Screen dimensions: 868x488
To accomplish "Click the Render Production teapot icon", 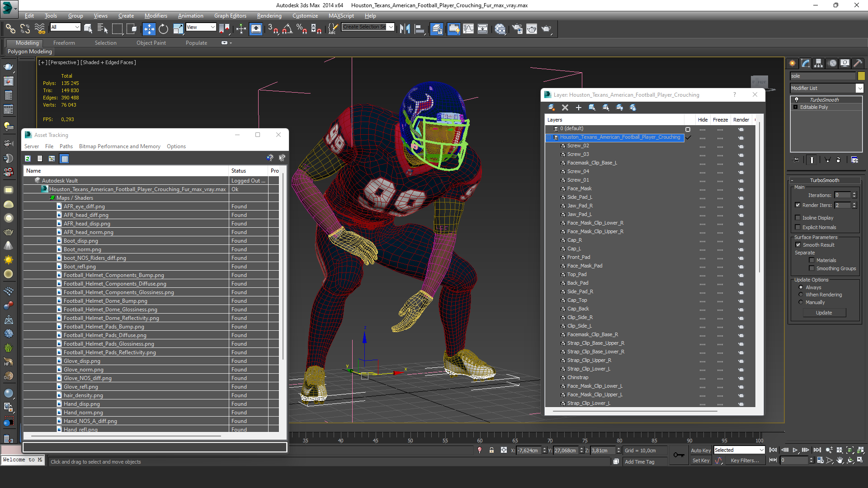I will pos(547,29).
